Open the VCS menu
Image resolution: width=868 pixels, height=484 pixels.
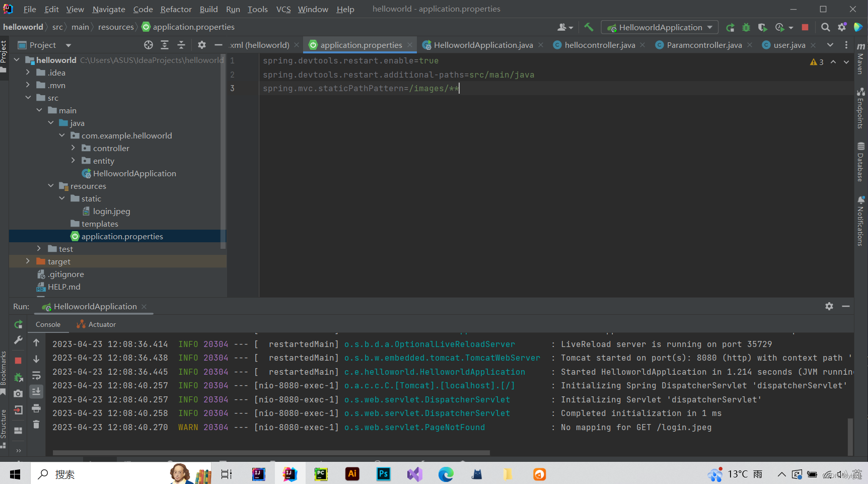283,9
